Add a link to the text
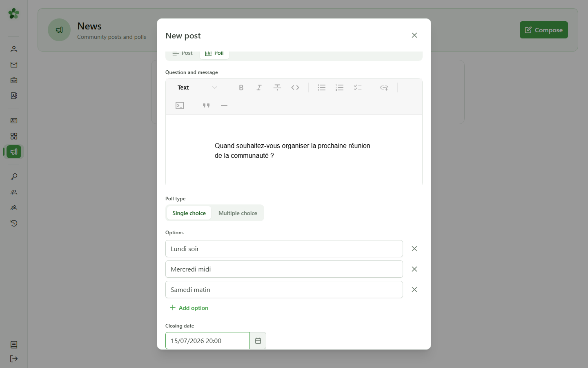The width and height of the screenshot is (588, 368). point(384,88)
